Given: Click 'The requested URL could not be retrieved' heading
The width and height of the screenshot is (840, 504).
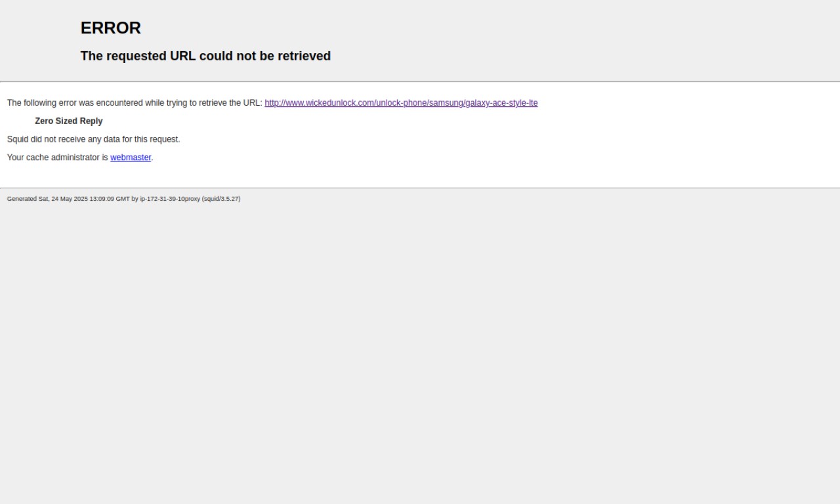Looking at the screenshot, I should pyautogui.click(x=205, y=56).
